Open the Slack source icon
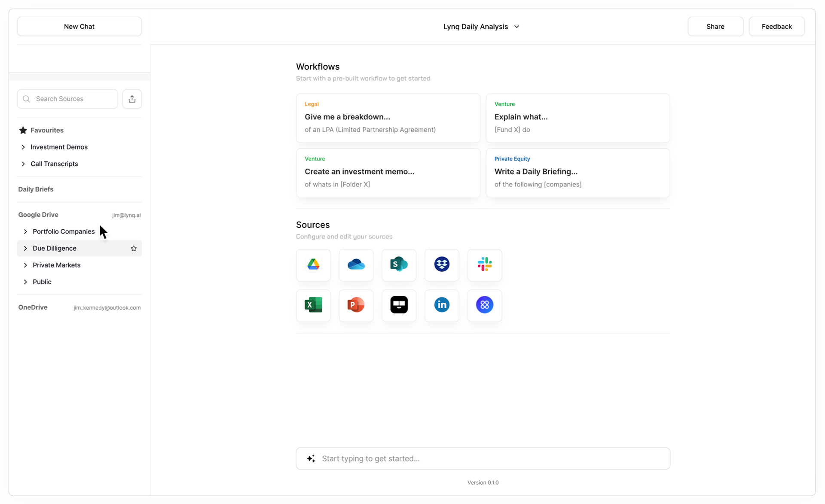 click(x=485, y=264)
